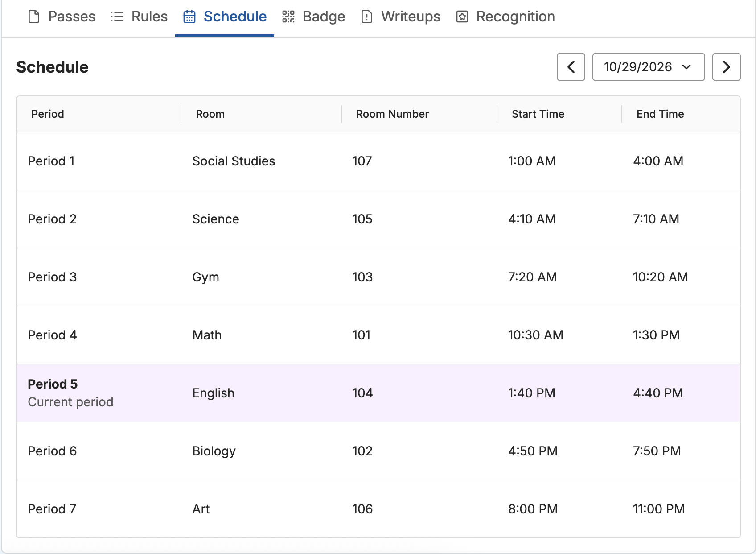Click room number 102
The image size is (756, 554).
click(x=362, y=451)
